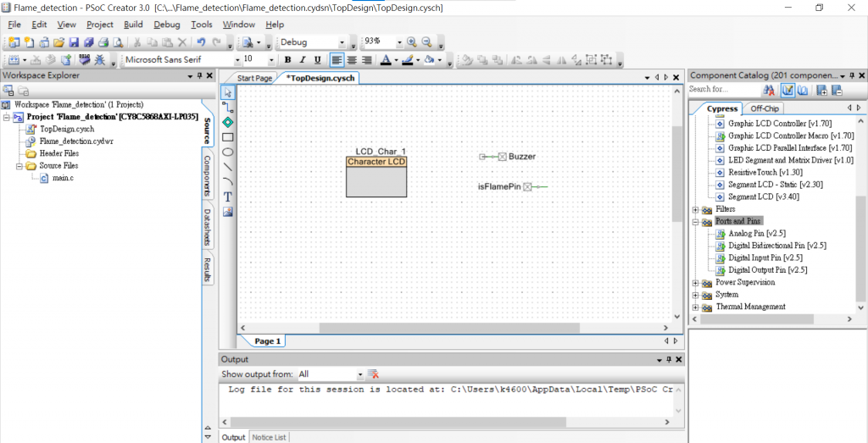Image resolution: width=868 pixels, height=443 pixels.
Task: Select the Image insert tool
Action: point(227,211)
